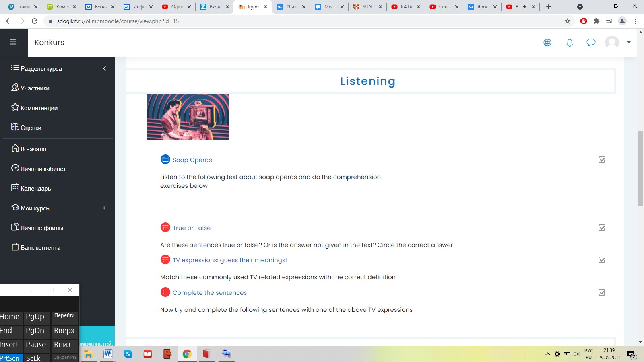
Task: Open Мои курсы in sidebar
Action: click(x=35, y=208)
